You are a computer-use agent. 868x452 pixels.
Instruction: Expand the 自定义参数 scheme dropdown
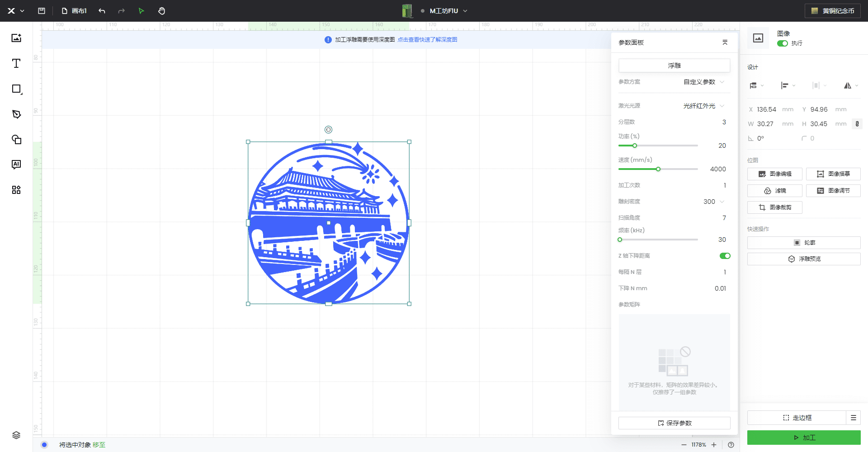[x=704, y=82]
